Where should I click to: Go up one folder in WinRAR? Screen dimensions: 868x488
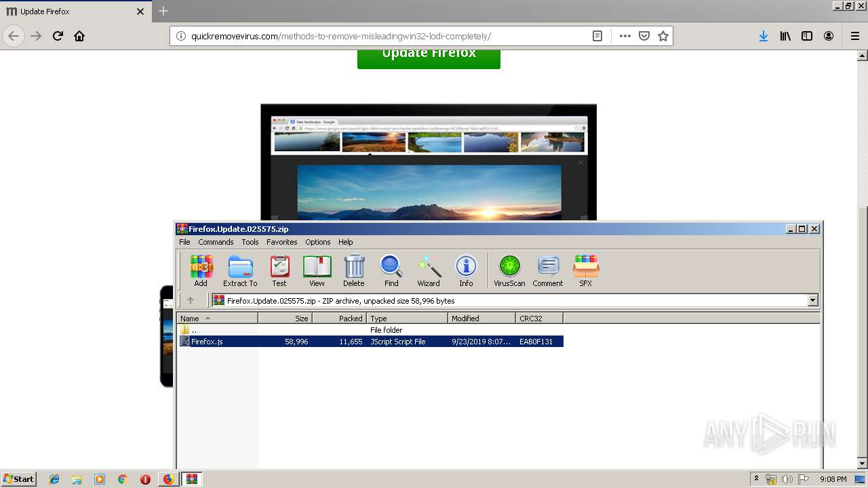point(191,300)
